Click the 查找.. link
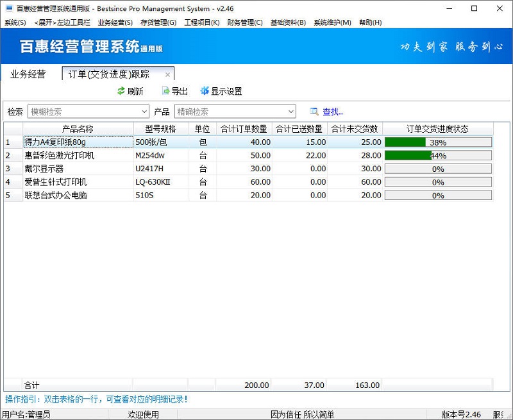 coord(333,112)
